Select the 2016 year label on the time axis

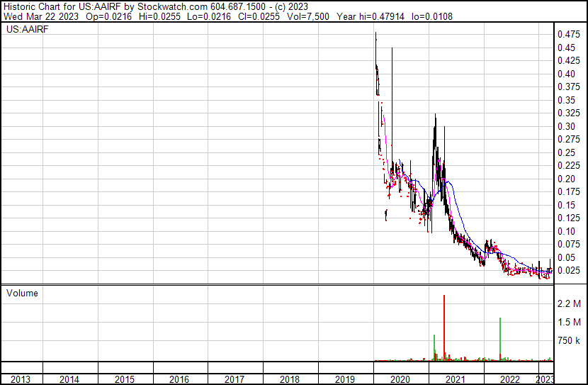coord(179,379)
